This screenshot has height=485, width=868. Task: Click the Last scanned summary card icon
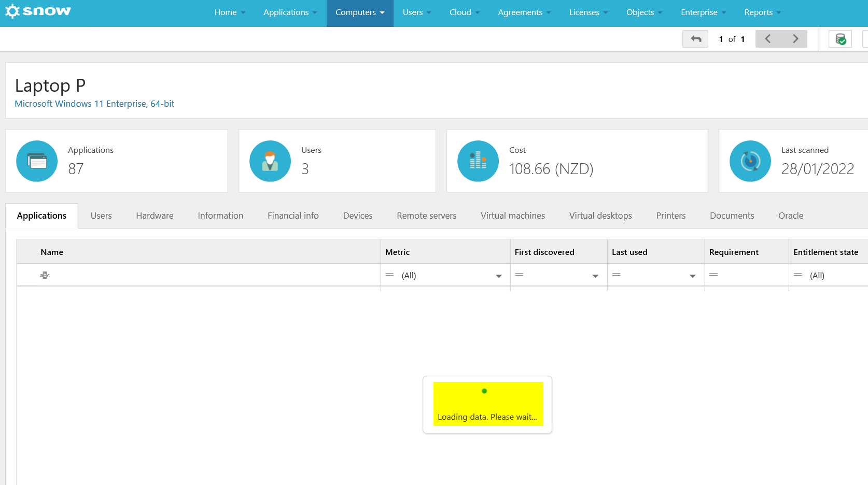[x=750, y=161]
